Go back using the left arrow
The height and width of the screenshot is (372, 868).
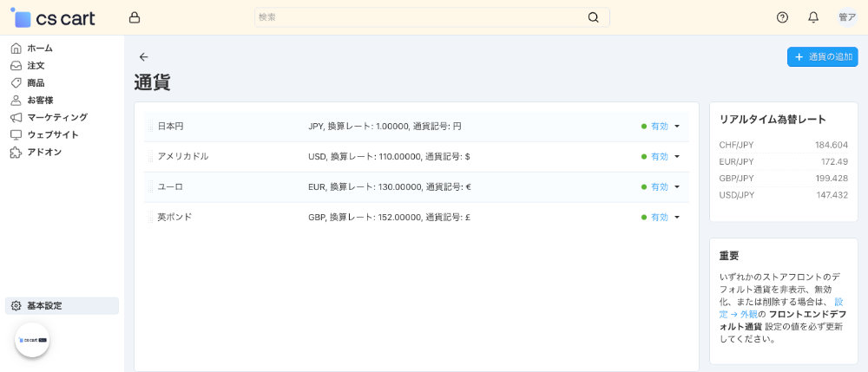point(144,57)
